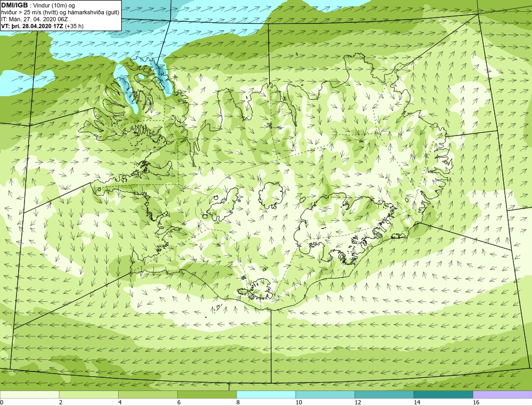This screenshot has height=406, width=532.
Task: Click the 'DMI/IGB' title in the info box
Action: [14, 5]
